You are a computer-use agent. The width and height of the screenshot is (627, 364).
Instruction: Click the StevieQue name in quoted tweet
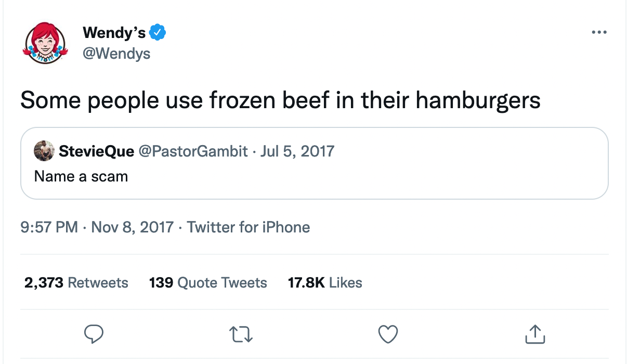pos(96,151)
